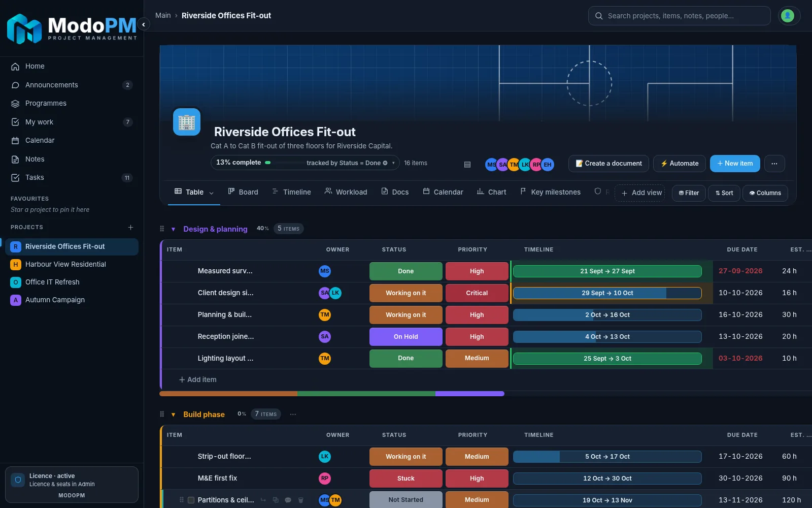Screen dimensions: 812x508
Task: Click the description icon next to 16 items
Action: click(x=467, y=164)
